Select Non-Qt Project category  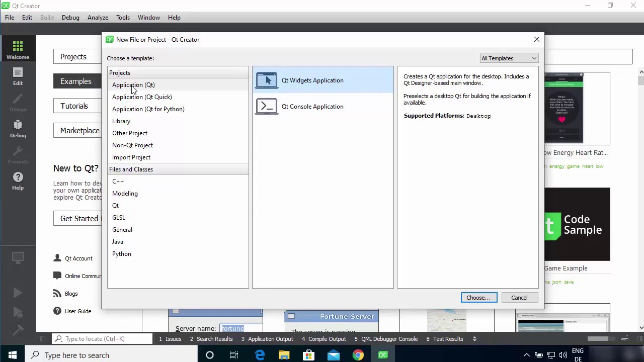[x=178, y=145]
